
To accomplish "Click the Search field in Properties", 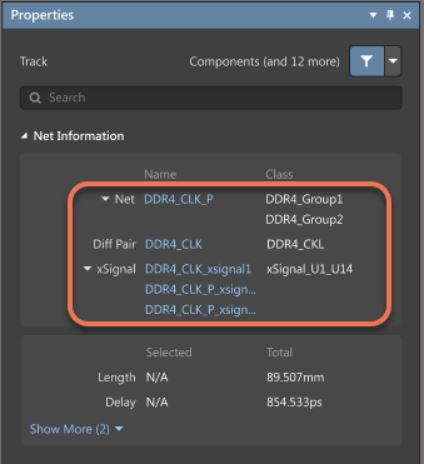I will pos(211,98).
